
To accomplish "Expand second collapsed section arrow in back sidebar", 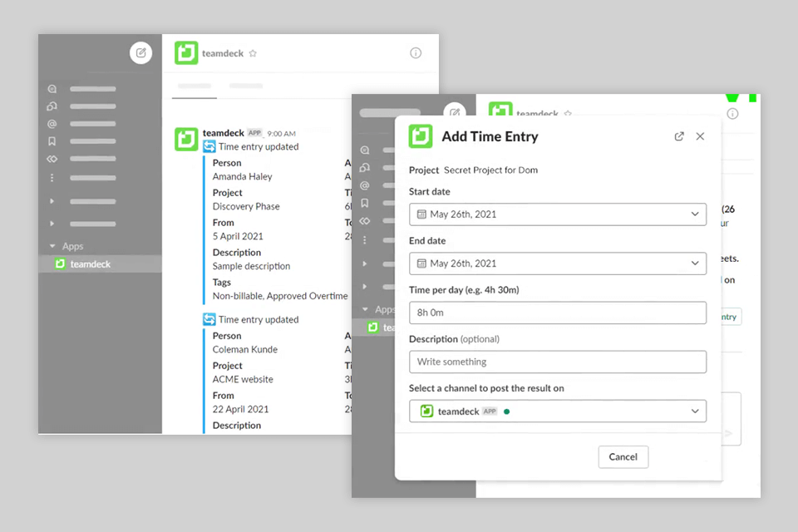I will click(x=52, y=224).
